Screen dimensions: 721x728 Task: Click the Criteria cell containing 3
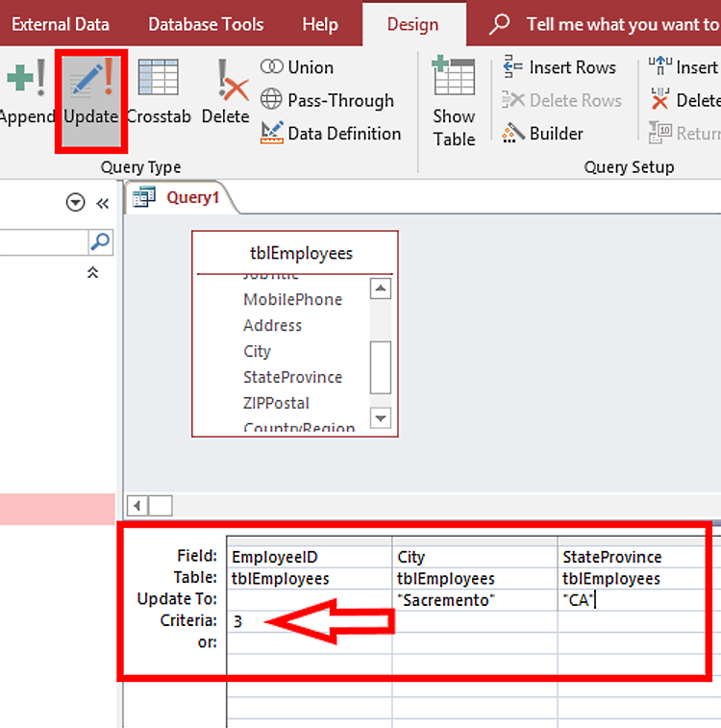tap(310, 621)
